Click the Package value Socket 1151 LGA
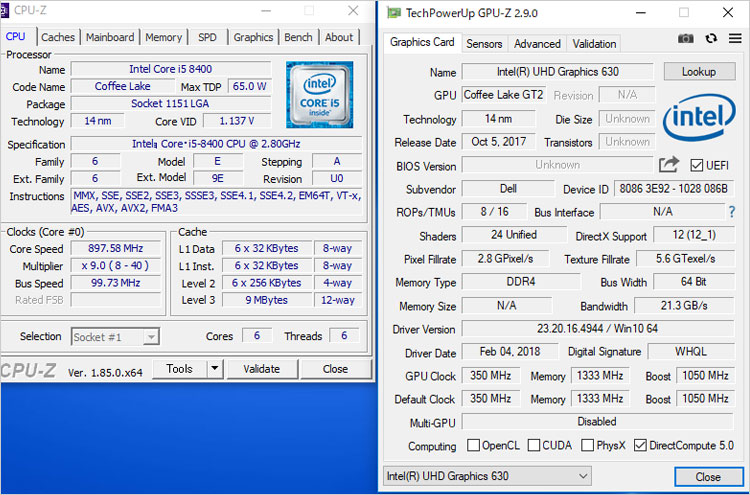750x495 pixels. (170, 103)
